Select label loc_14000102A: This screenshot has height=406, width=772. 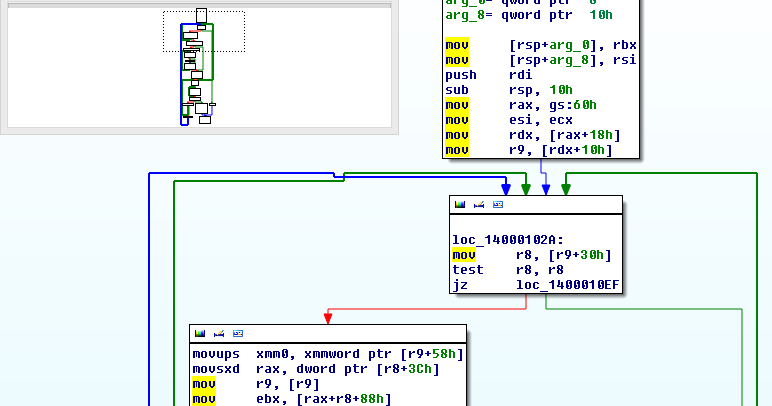coord(508,240)
